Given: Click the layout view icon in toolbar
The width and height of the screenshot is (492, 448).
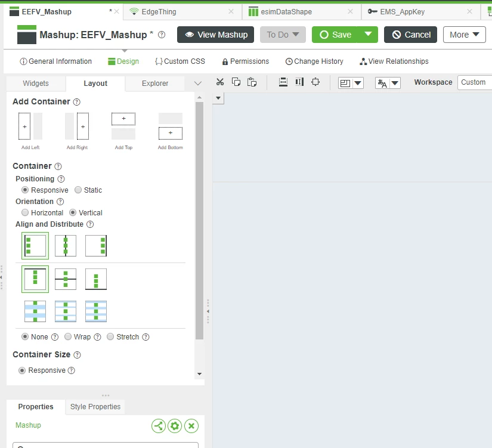Looking at the screenshot, I should (x=345, y=83).
